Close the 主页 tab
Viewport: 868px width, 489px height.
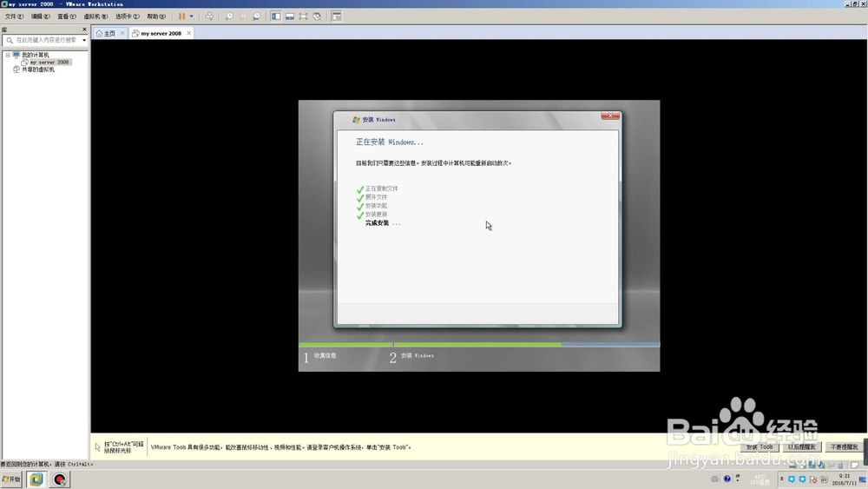122,33
